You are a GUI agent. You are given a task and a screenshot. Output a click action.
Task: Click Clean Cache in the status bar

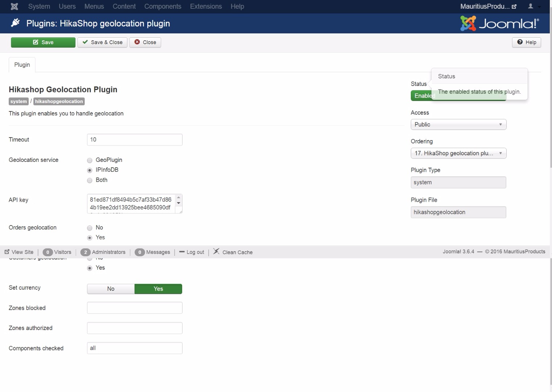[233, 252]
